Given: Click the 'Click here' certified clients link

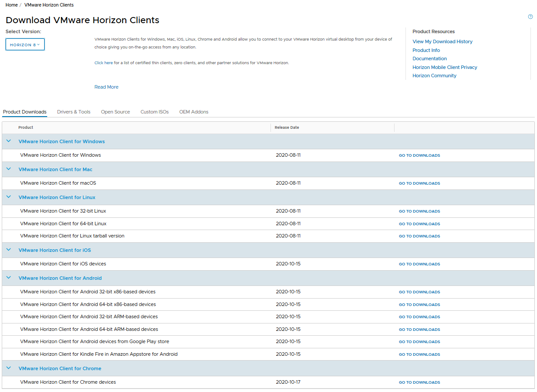Looking at the screenshot, I should [x=104, y=63].
